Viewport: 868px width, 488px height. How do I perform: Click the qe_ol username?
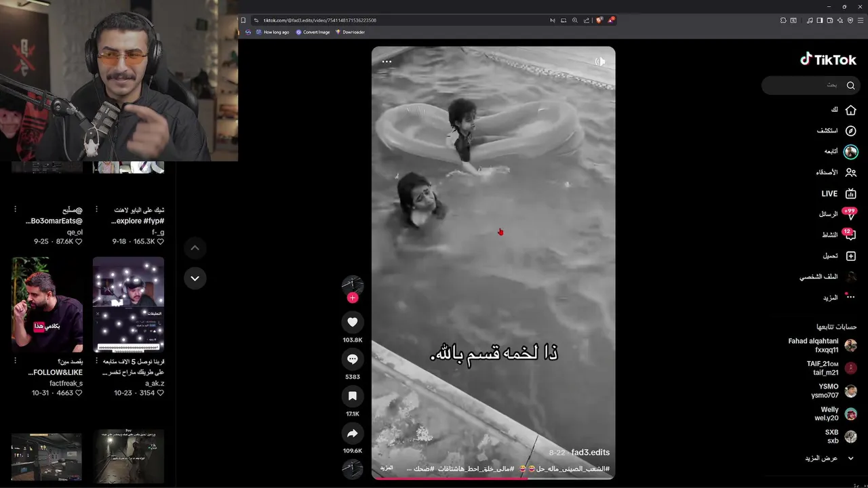pos(75,232)
